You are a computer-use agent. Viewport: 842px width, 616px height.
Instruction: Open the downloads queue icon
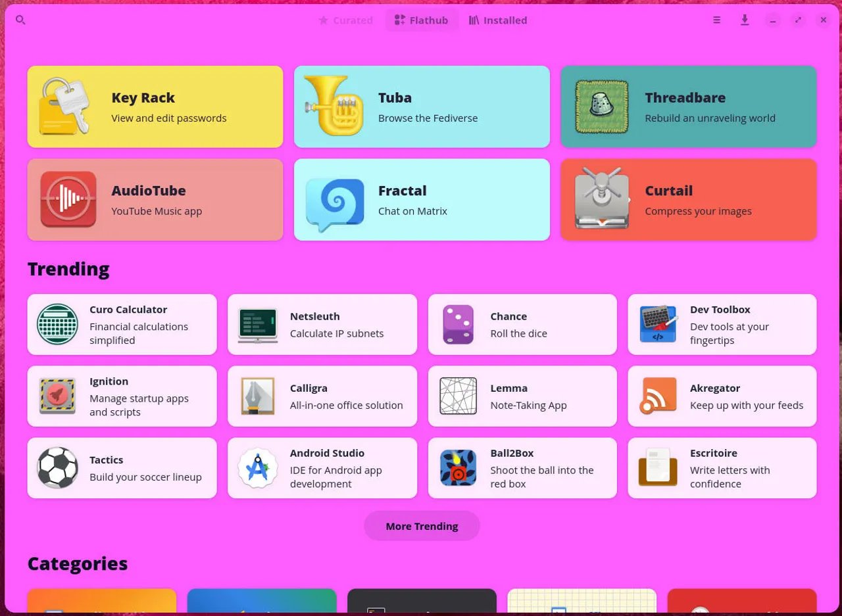click(x=745, y=20)
